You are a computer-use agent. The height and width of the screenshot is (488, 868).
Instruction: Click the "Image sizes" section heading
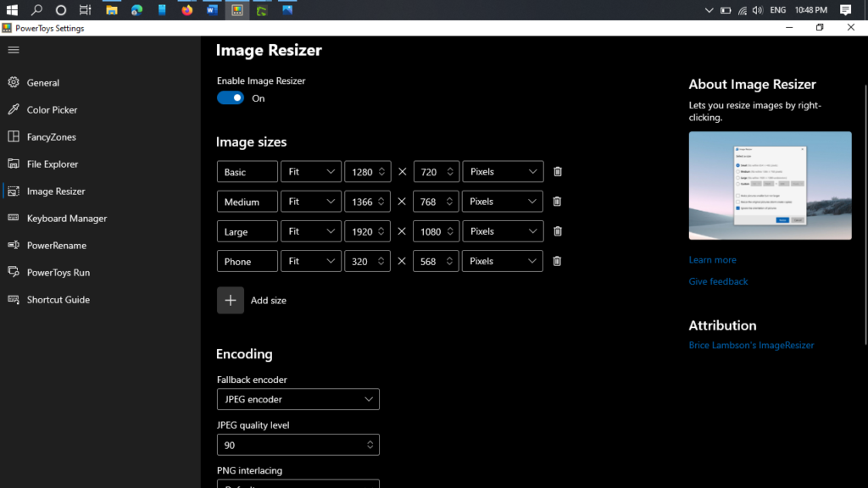pyautogui.click(x=251, y=141)
